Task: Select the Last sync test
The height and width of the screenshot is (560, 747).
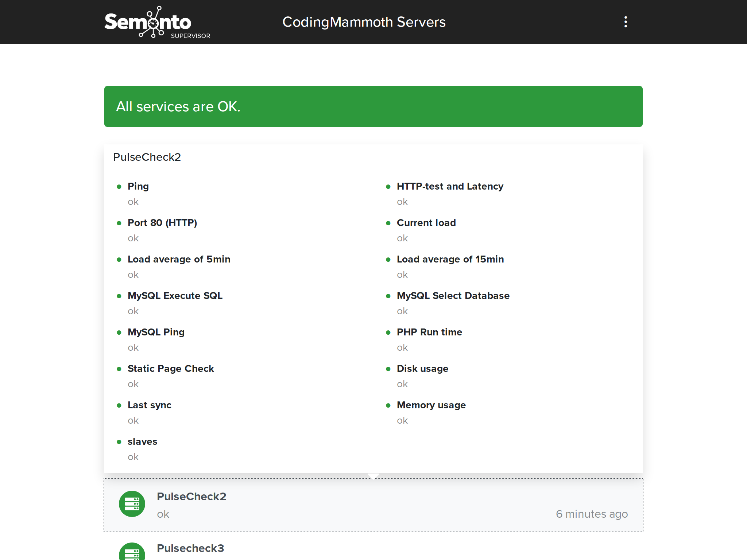Action: [150, 405]
